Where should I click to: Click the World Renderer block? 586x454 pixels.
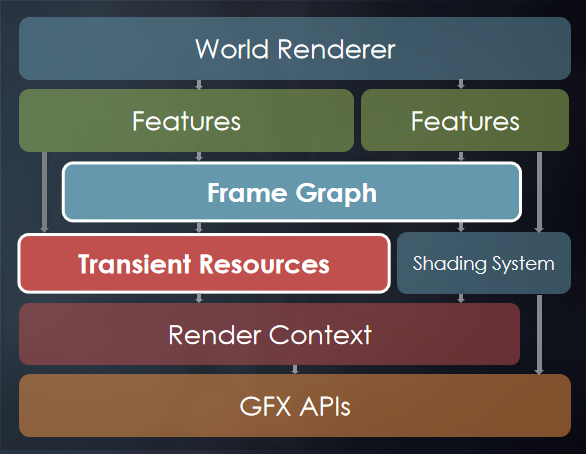tap(295, 48)
